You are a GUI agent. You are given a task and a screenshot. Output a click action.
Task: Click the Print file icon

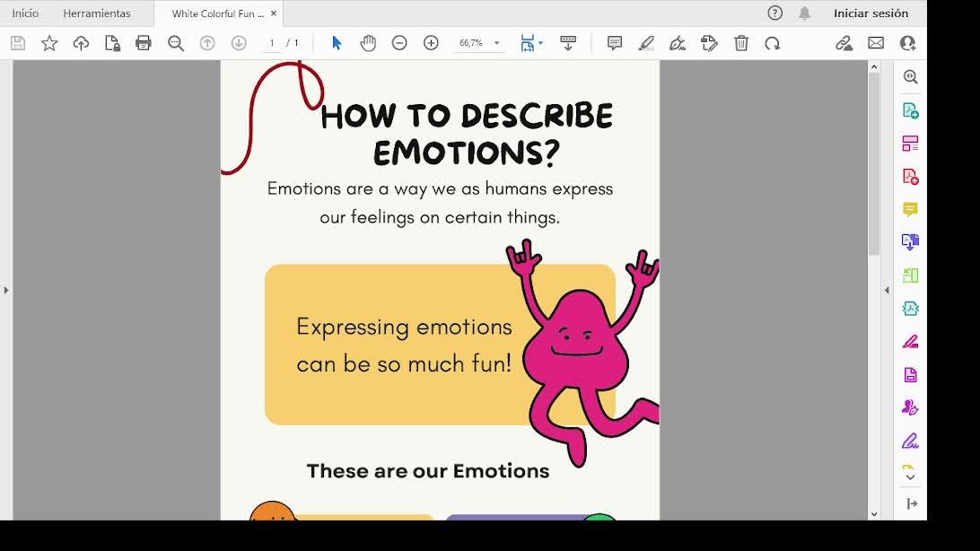click(x=144, y=43)
